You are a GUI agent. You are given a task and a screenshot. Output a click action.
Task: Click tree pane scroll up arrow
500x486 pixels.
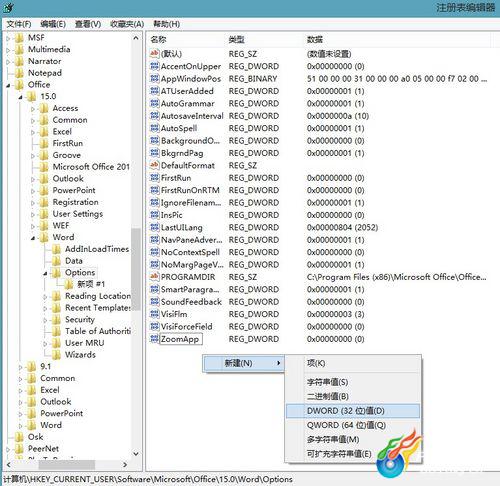(136, 38)
